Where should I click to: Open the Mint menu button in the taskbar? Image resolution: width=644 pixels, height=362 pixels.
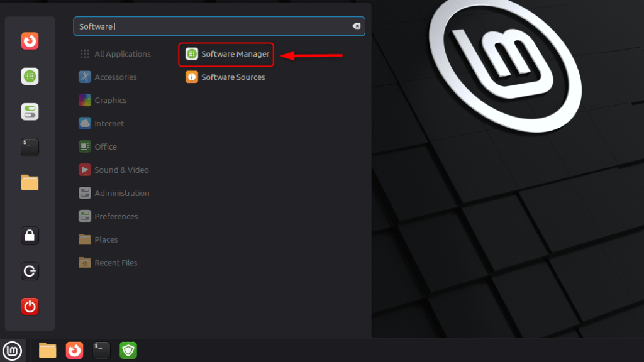[x=13, y=350]
